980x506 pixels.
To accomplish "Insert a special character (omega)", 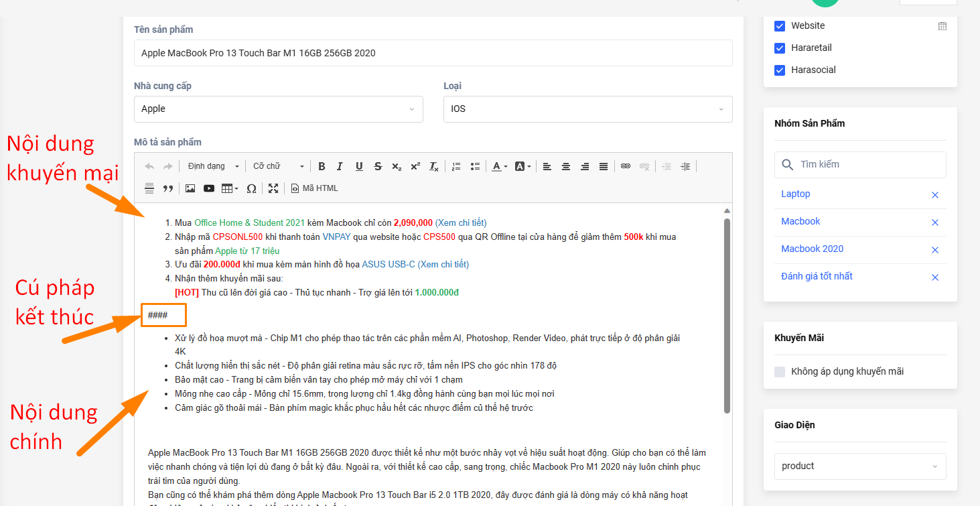I will pyautogui.click(x=251, y=188).
